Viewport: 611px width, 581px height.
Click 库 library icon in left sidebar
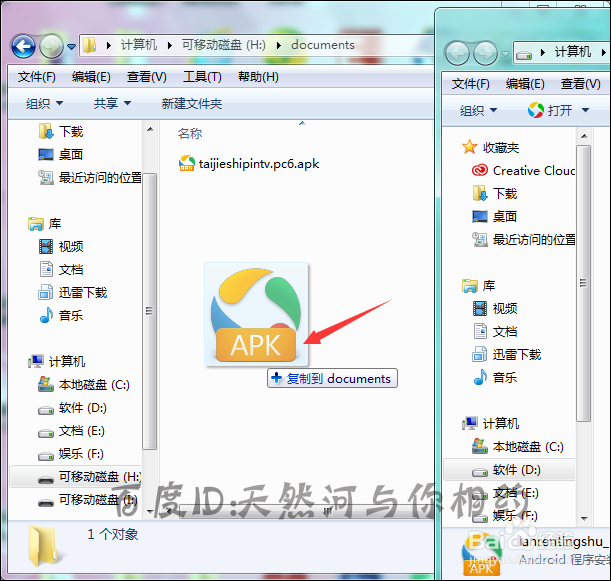tap(36, 224)
